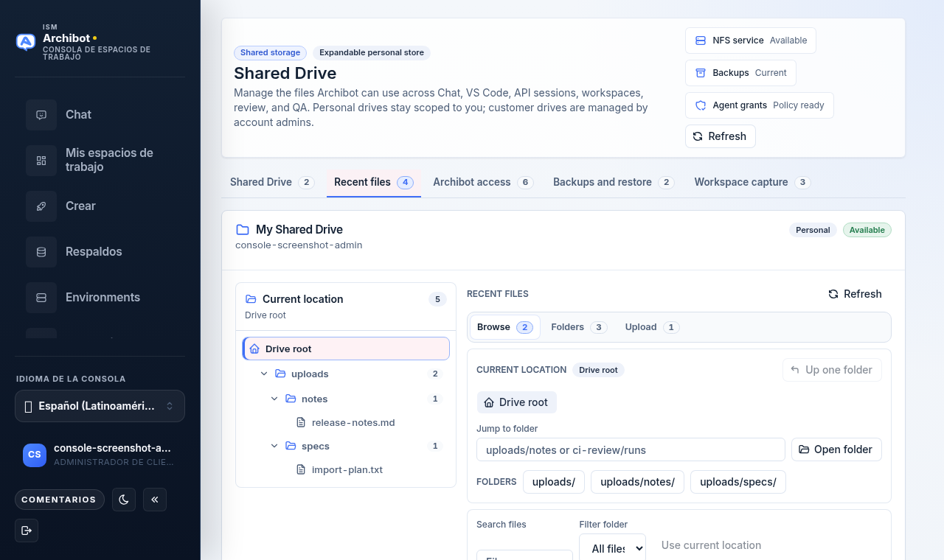Click the Backups archive icon

[x=701, y=73]
